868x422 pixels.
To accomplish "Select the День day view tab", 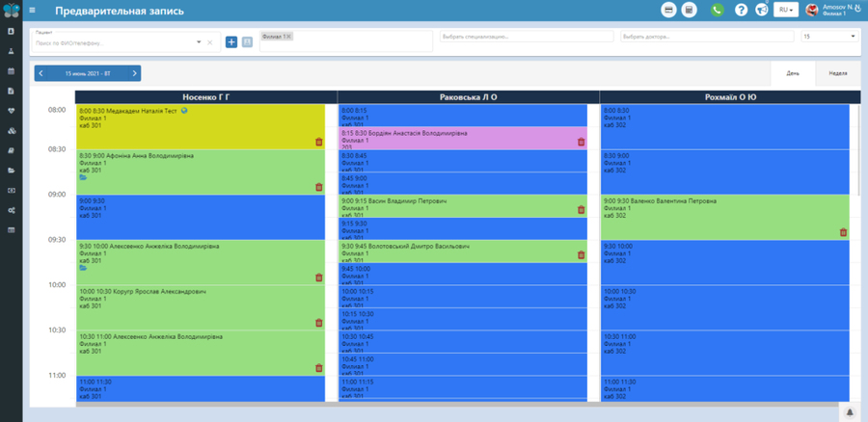I will coord(793,73).
